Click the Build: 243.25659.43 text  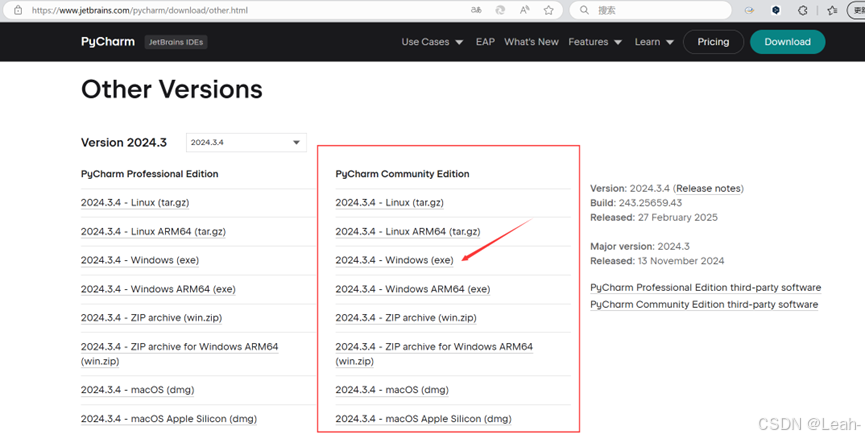[x=636, y=203]
